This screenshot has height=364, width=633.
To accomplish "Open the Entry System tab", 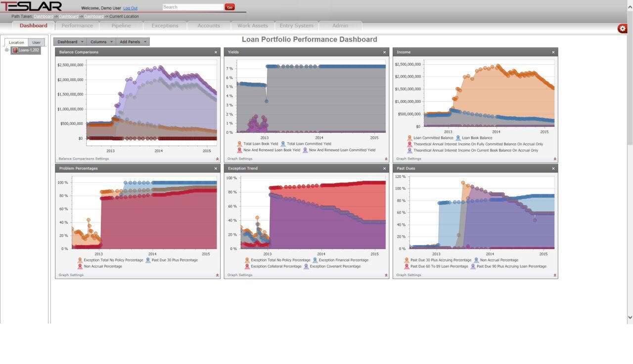I will click(x=296, y=26).
